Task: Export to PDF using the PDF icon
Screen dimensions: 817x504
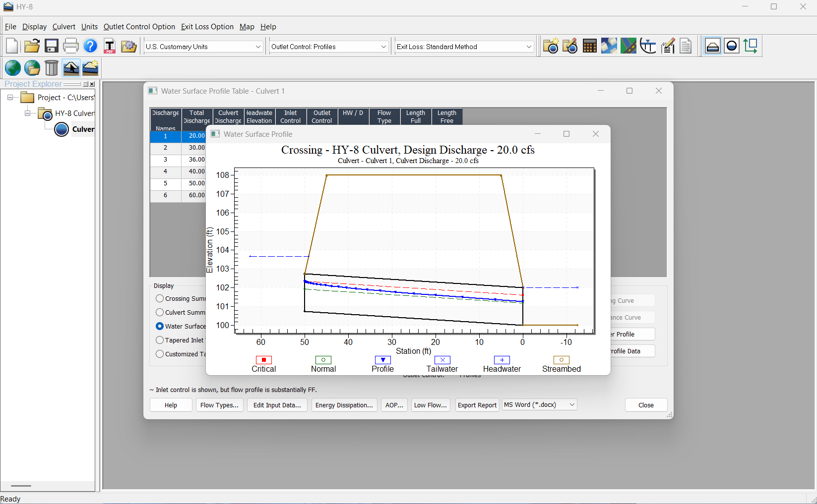Action: point(110,46)
